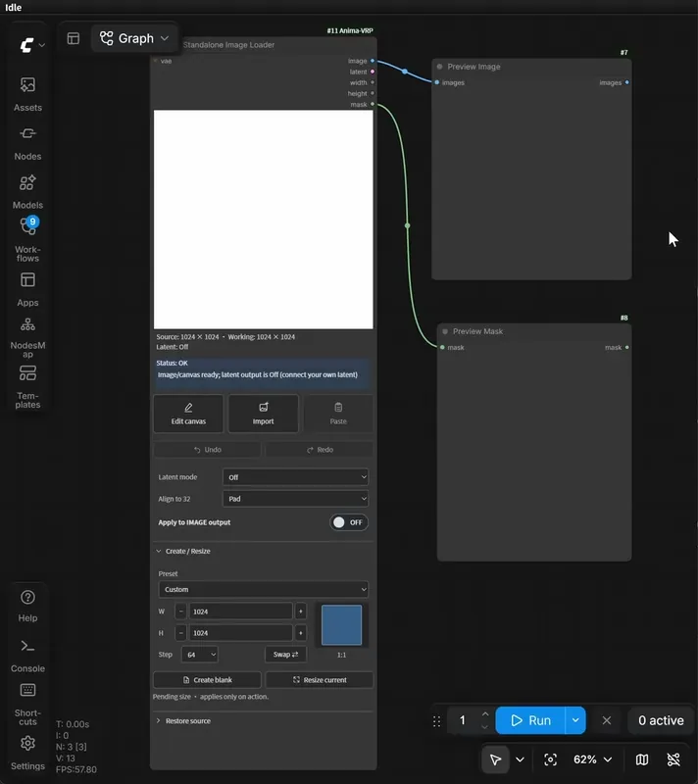Click the H height input field
Image resolution: width=698 pixels, height=784 pixels.
pyautogui.click(x=240, y=633)
